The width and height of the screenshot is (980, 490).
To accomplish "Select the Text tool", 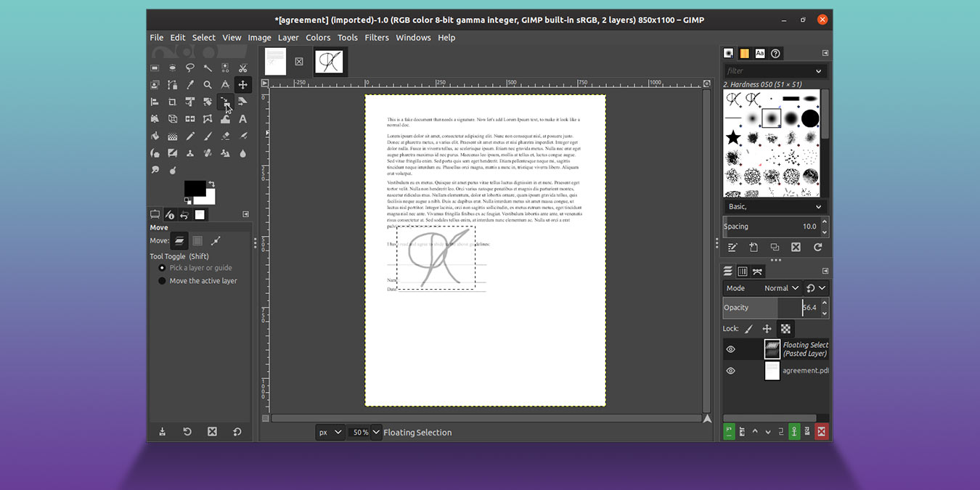I will click(242, 119).
